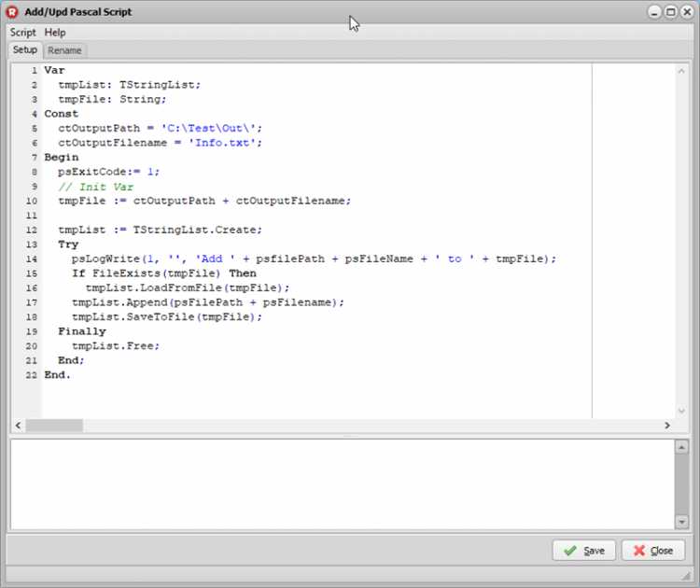Click the Close button with red X

pos(653,551)
